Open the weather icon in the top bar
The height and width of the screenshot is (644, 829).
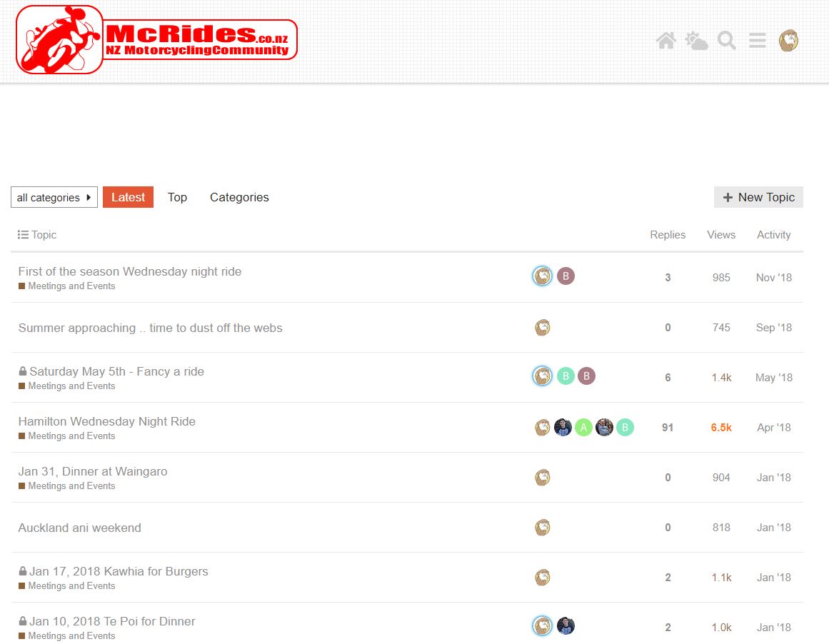point(696,41)
